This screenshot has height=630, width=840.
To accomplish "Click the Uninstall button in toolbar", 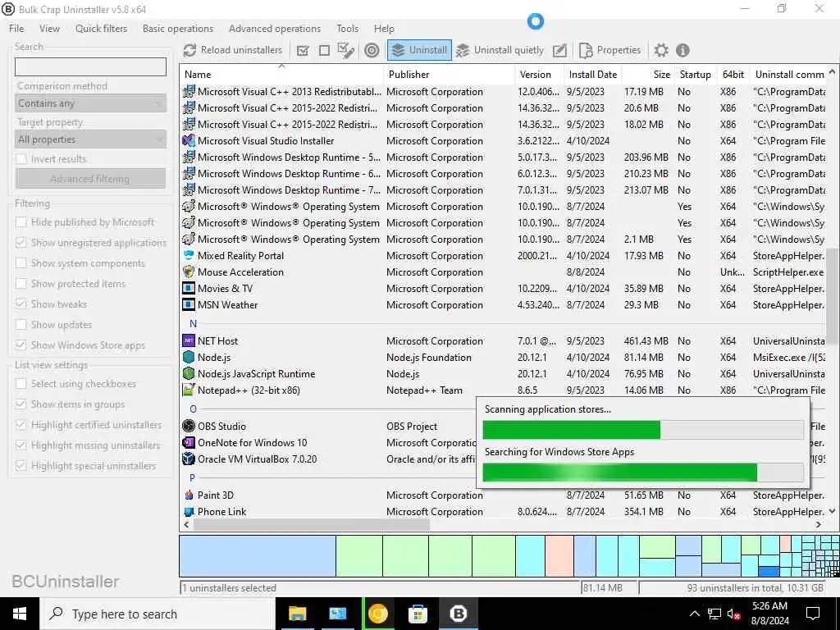I will tap(419, 50).
